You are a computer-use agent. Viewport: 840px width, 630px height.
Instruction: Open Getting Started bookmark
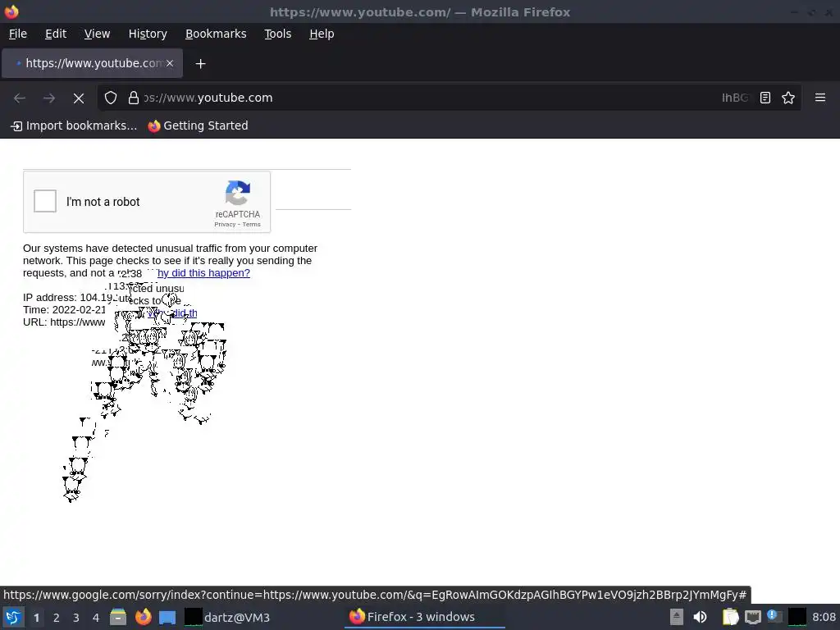point(199,126)
